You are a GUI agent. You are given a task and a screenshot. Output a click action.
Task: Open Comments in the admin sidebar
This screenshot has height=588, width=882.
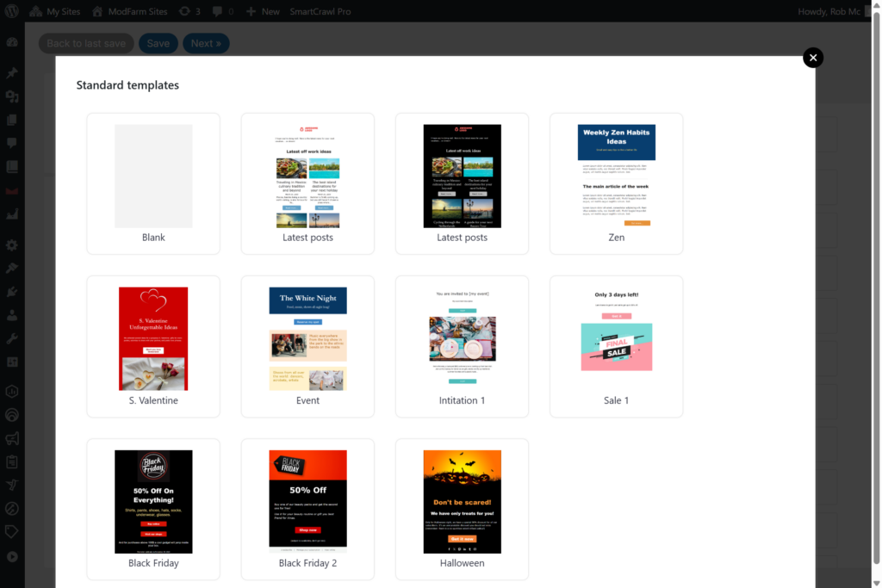coord(12,143)
